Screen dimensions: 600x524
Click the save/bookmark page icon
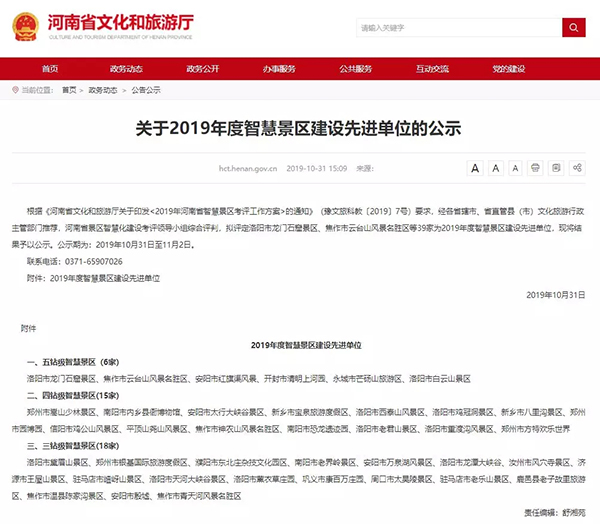pos(556,168)
